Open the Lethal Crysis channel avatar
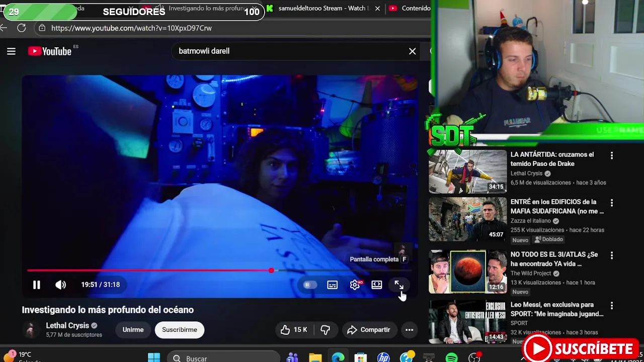Image resolution: width=644 pixels, height=362 pixels. 30,330
